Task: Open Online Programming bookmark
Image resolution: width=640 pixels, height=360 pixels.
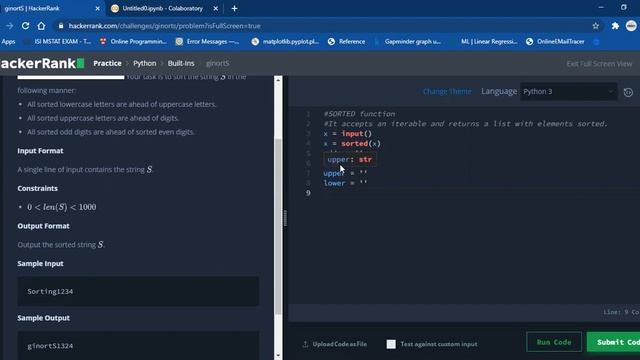Action: click(x=133, y=41)
